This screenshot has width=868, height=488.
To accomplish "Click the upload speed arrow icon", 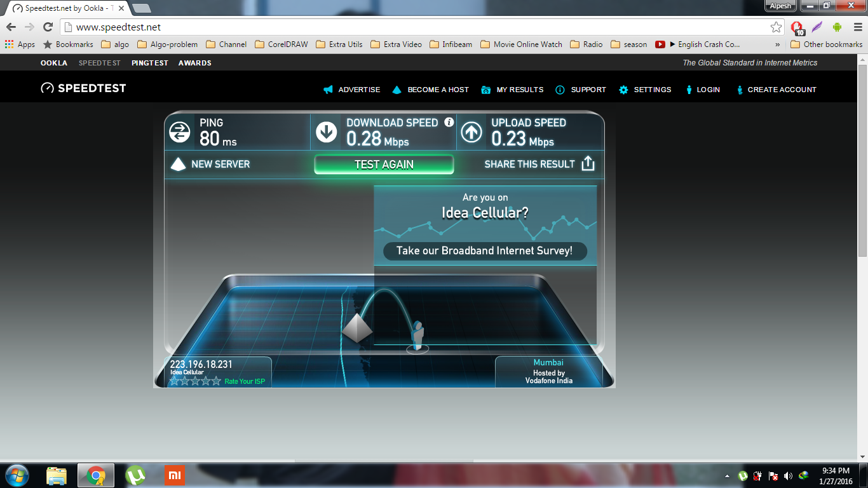I will (471, 132).
